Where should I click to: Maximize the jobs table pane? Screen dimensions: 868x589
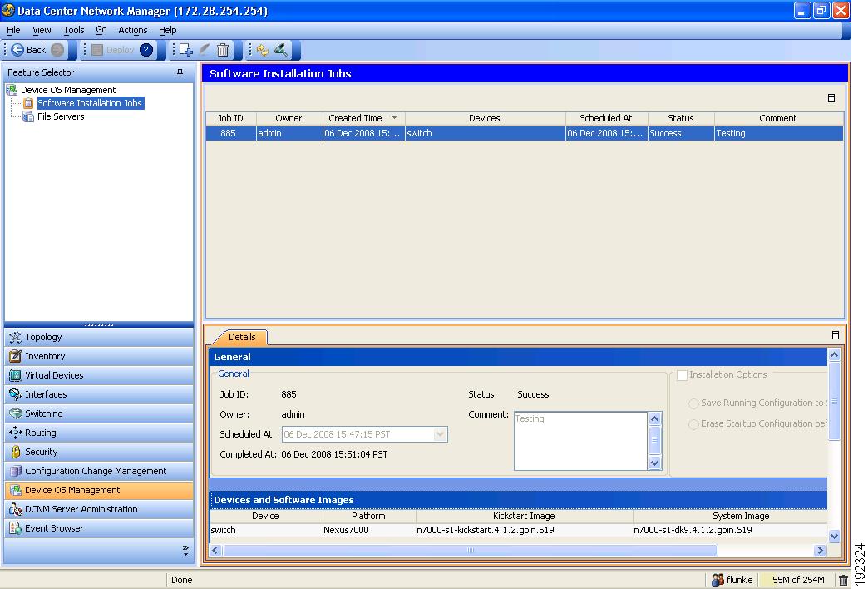(x=831, y=98)
